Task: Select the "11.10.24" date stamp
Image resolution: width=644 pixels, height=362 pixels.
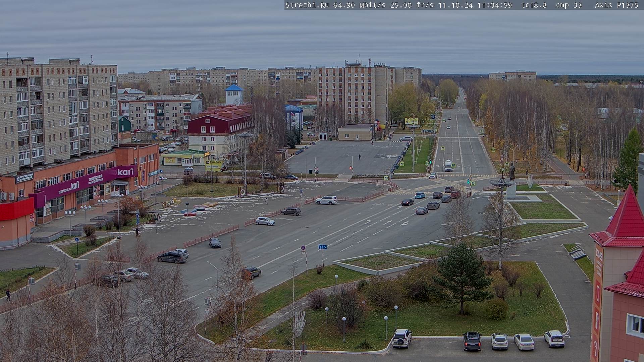Action: tap(455, 5)
